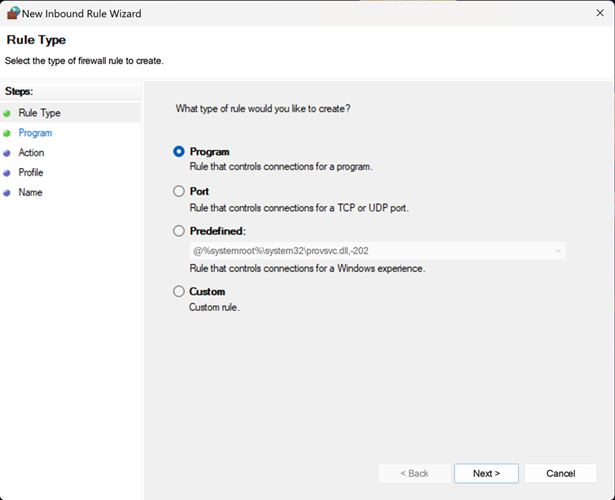Close the wizard window with the X
This screenshot has height=500, width=615.
tap(600, 13)
